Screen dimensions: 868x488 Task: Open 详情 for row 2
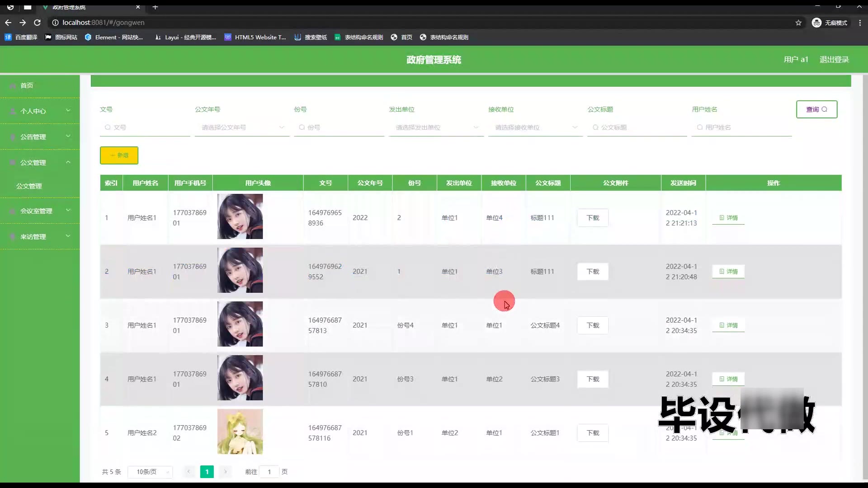pyautogui.click(x=728, y=272)
